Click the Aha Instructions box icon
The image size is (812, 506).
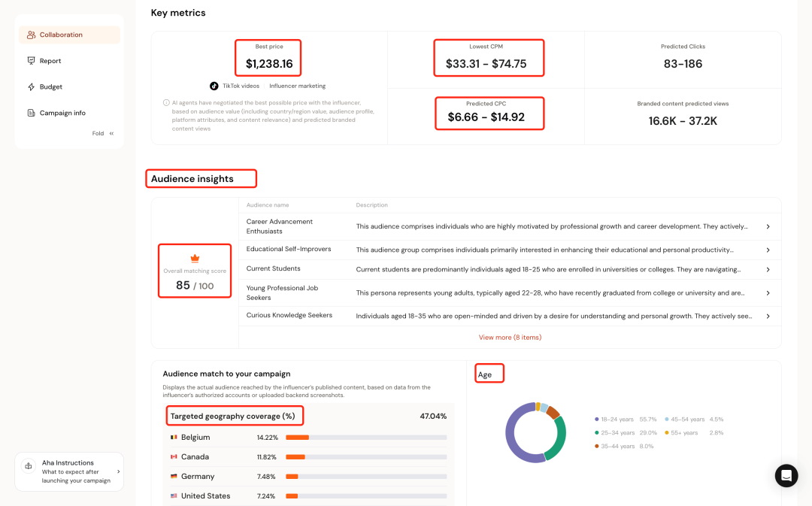click(x=29, y=466)
